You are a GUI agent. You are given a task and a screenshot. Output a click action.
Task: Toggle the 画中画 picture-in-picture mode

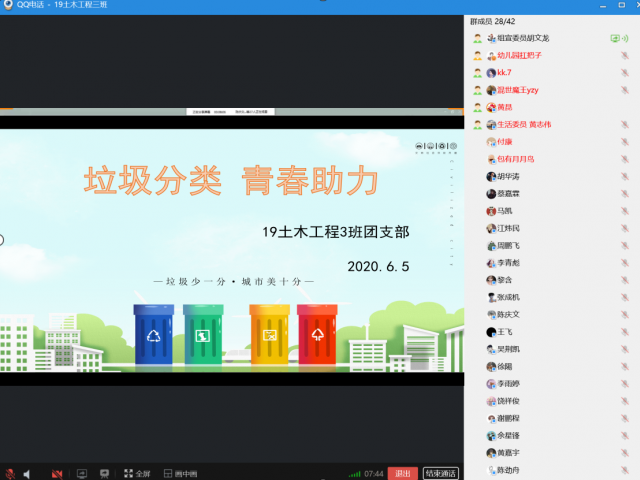click(179, 473)
